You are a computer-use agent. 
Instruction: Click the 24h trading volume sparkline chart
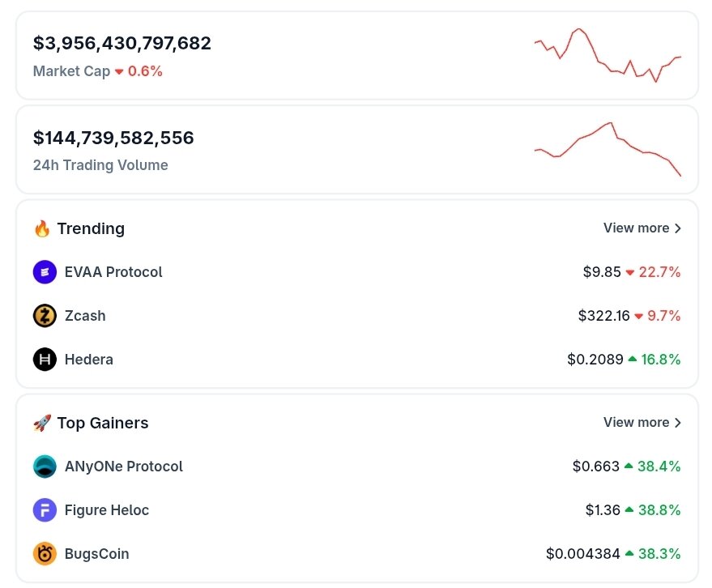[x=608, y=149]
